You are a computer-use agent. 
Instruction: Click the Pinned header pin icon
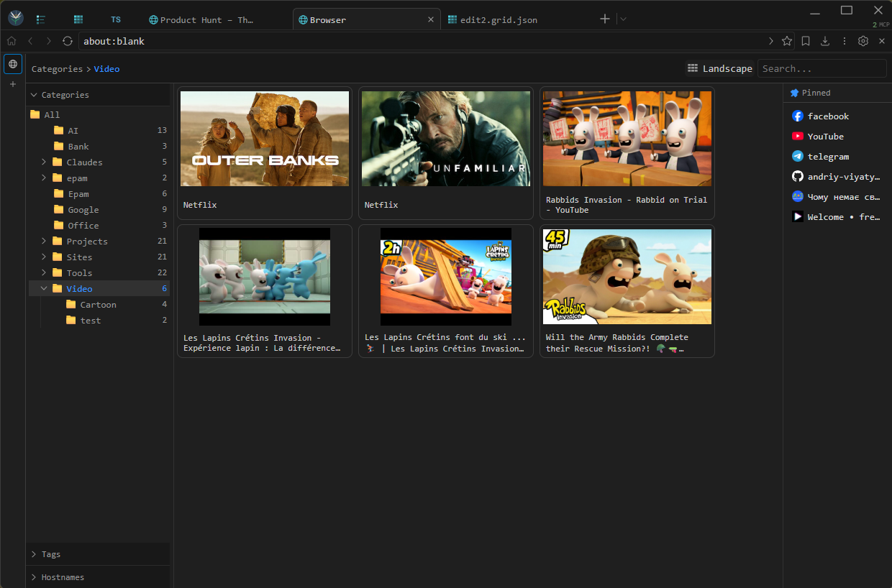pos(794,93)
